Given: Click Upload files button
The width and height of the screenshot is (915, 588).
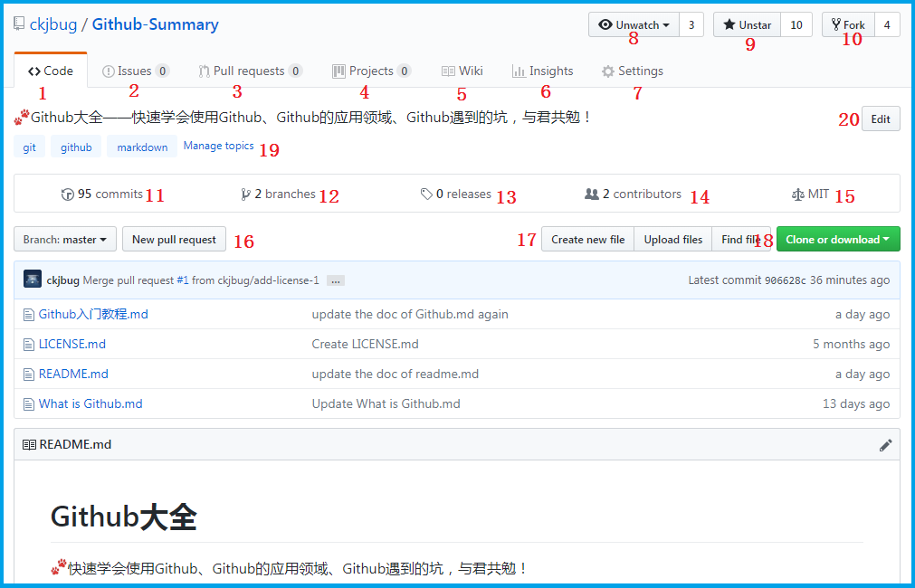Looking at the screenshot, I should (x=672, y=239).
